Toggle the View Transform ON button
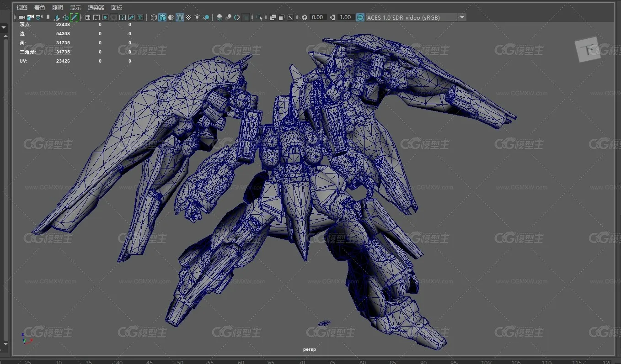 point(360,17)
